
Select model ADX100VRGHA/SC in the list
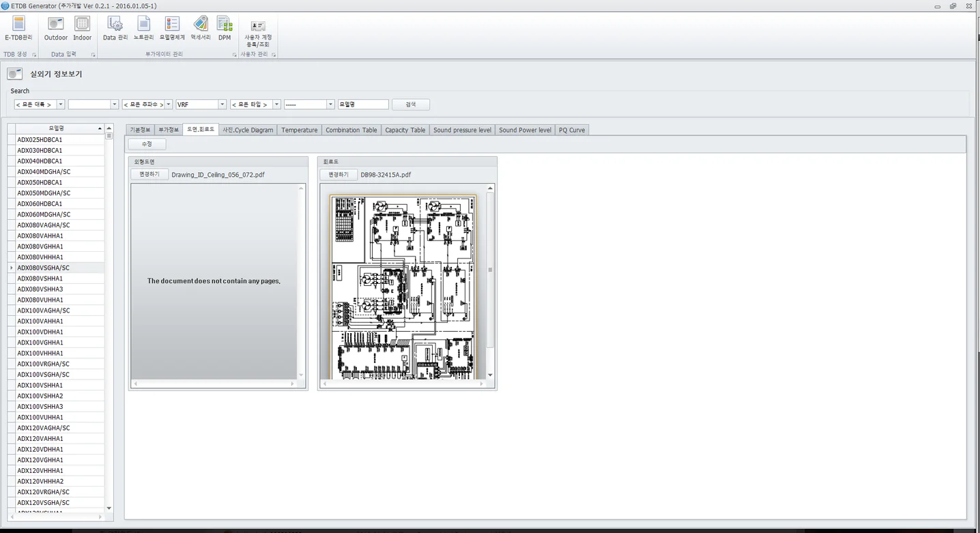pos(60,364)
